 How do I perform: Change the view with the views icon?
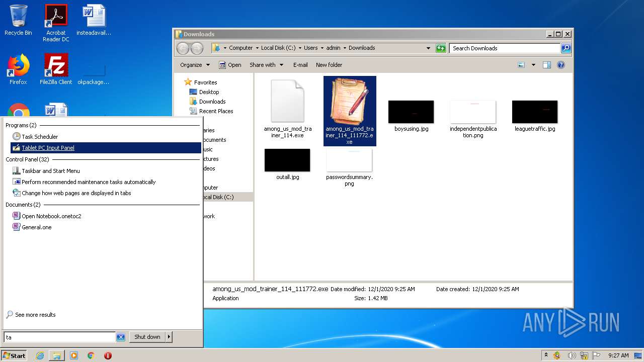coord(521,65)
